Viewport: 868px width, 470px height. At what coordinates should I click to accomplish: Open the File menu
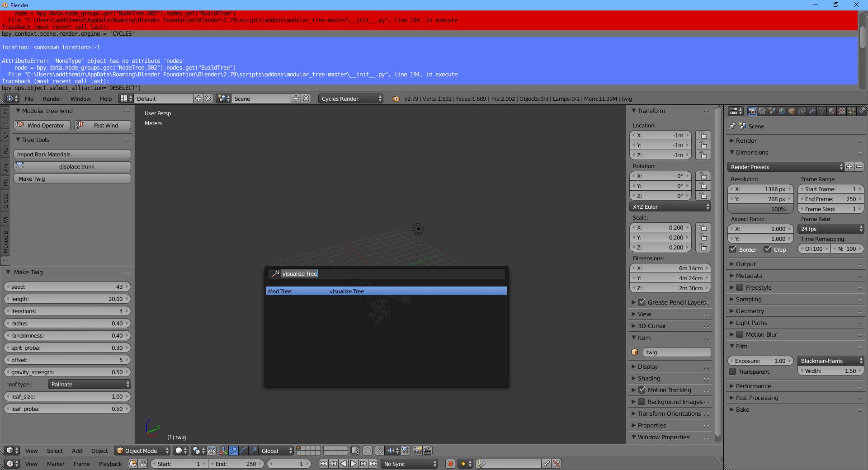29,99
